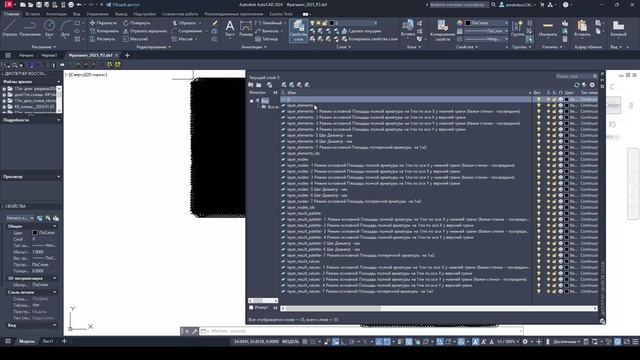Expand the Свойства ribbon panel
The image size is (640, 360).
pos(467,47)
